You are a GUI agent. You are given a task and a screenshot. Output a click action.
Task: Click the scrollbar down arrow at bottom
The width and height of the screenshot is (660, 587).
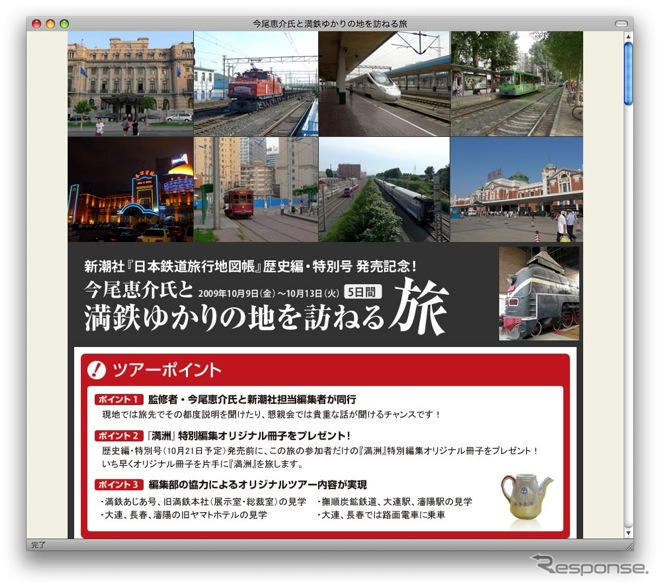628,534
